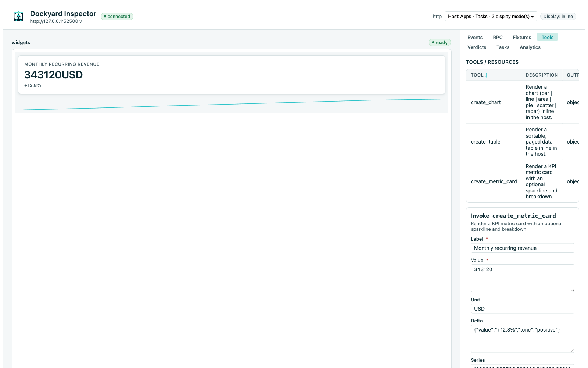The image size is (588, 368).
Task: Open the Analytics tab
Action: point(530,47)
